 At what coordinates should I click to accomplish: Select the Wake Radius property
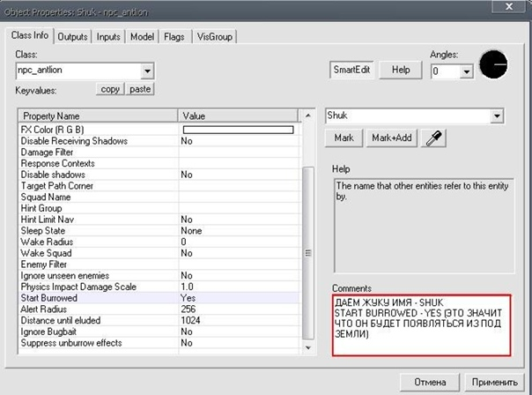(159, 242)
